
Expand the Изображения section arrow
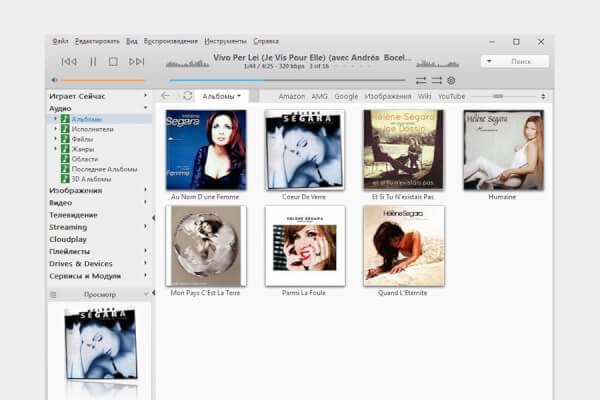point(145,189)
